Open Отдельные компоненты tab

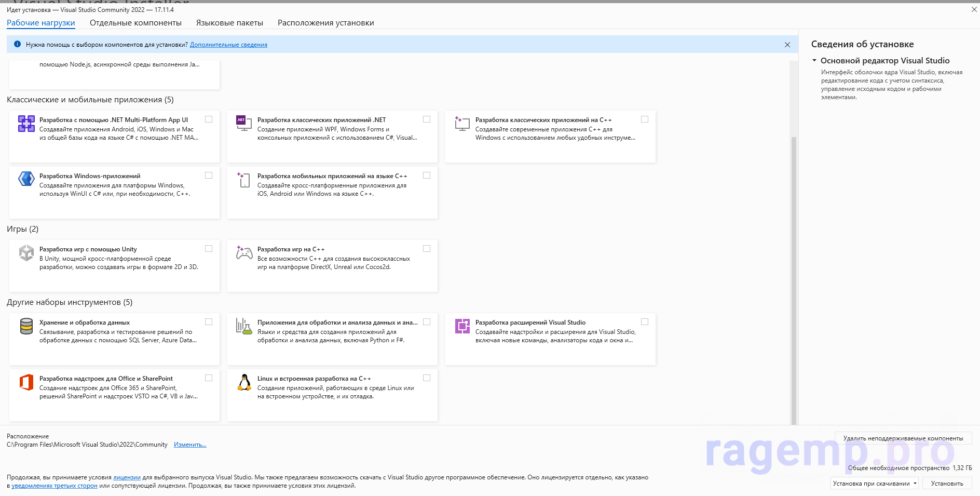click(135, 23)
